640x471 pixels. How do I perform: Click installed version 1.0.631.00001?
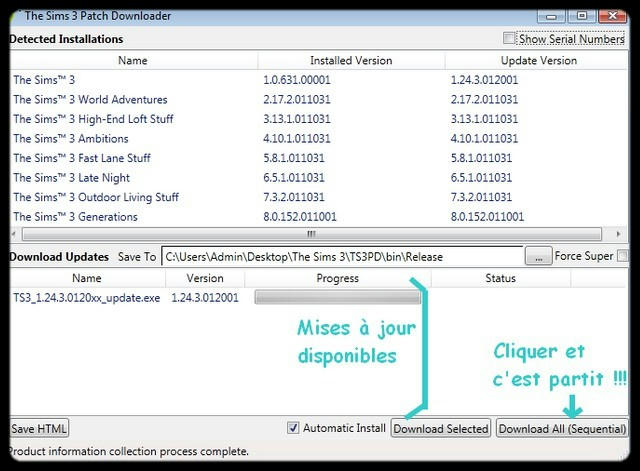click(297, 80)
